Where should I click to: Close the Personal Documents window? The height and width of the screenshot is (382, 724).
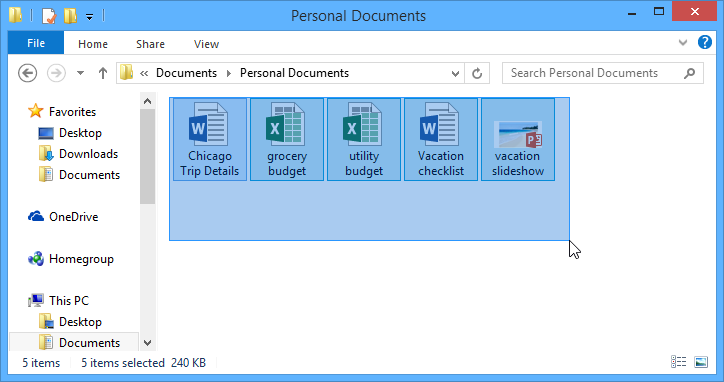694,12
